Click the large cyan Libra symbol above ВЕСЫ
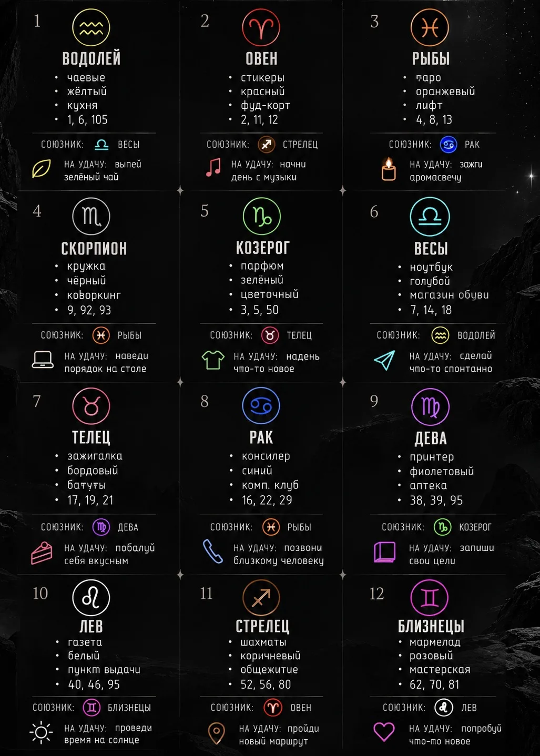The width and height of the screenshot is (540, 756). [430, 217]
